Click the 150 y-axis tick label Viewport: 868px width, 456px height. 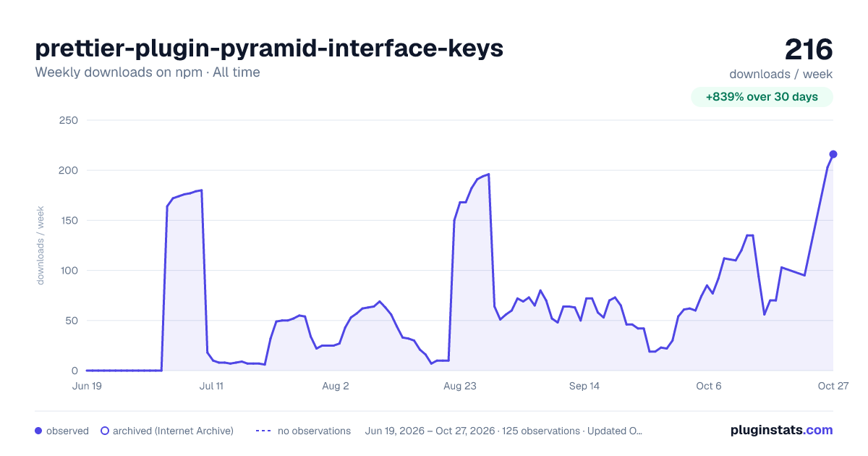(x=68, y=221)
